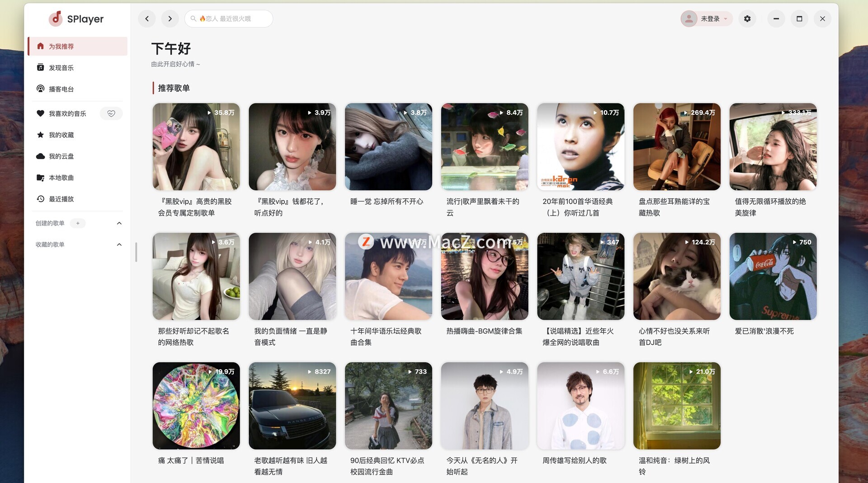This screenshot has height=483, width=868.
Task: Click the user avatar icon
Action: coord(689,19)
